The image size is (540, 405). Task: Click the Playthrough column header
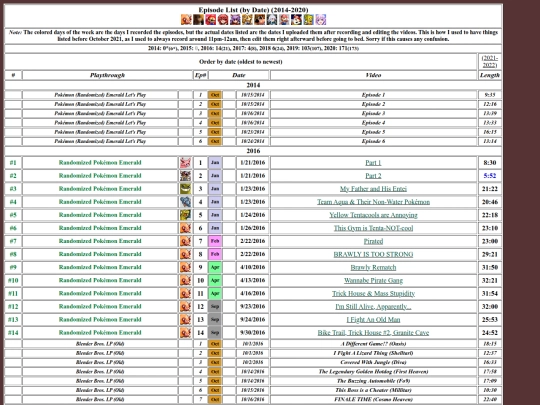pyautogui.click(x=107, y=75)
